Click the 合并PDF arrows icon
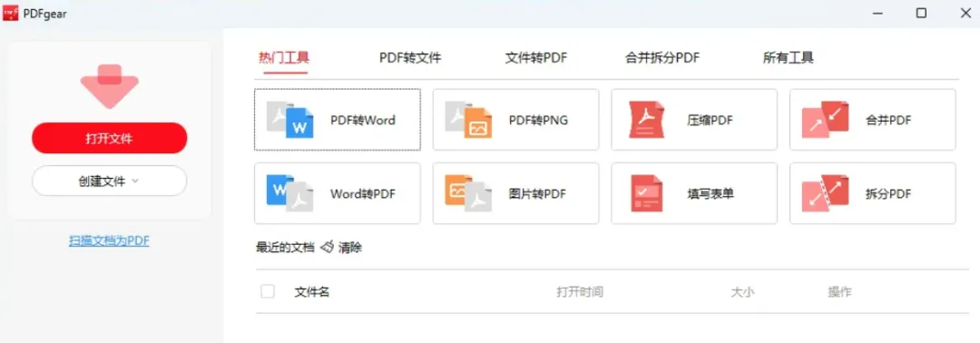Screen dimensions: 980x343 [x=825, y=120]
